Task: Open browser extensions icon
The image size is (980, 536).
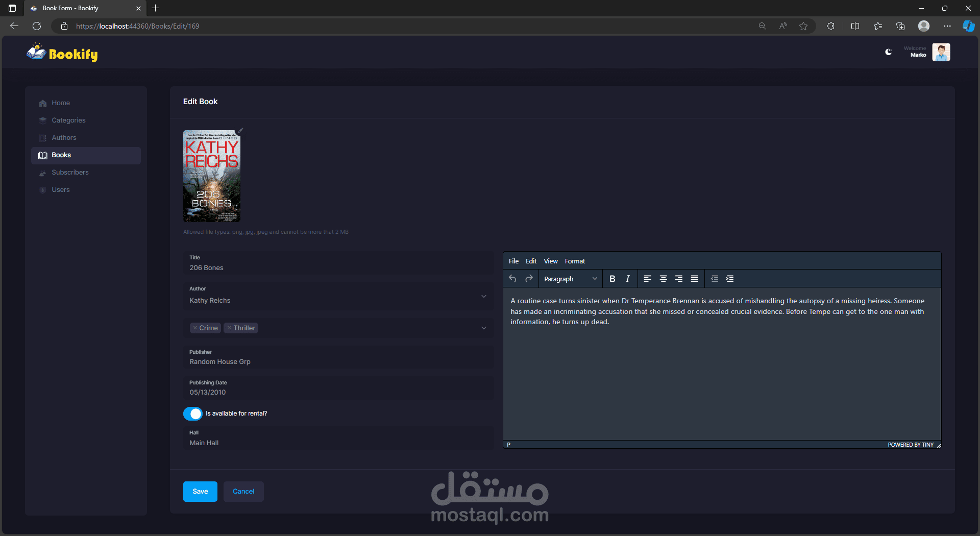Action: 830,26
